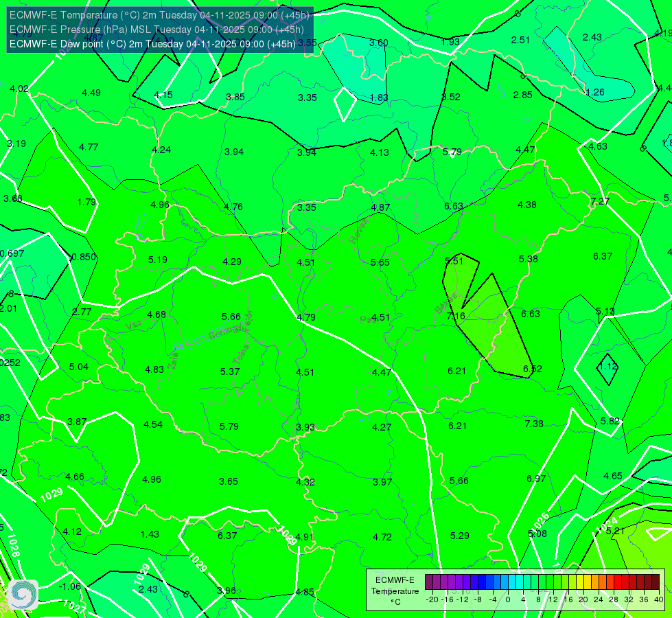Click the 1024 pressure contour label
The width and height of the screenshot is (672, 618).
pyautogui.click(x=607, y=525)
